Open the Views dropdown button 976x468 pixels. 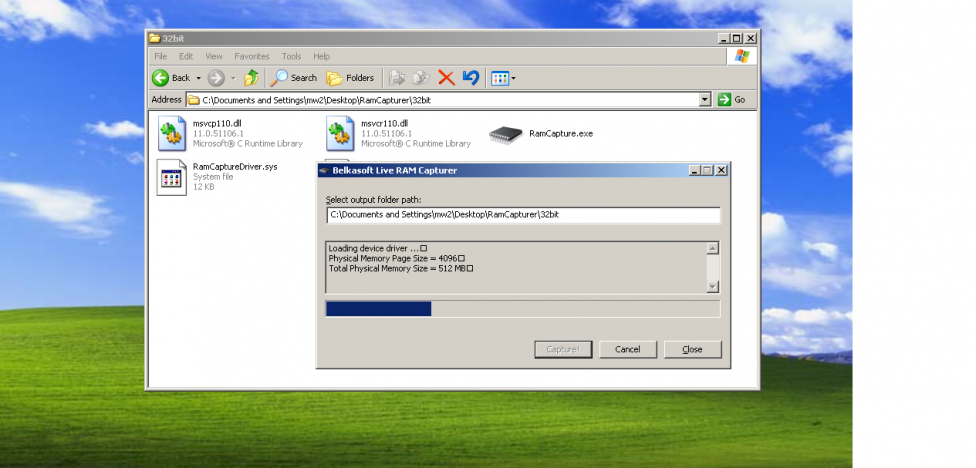(x=503, y=78)
